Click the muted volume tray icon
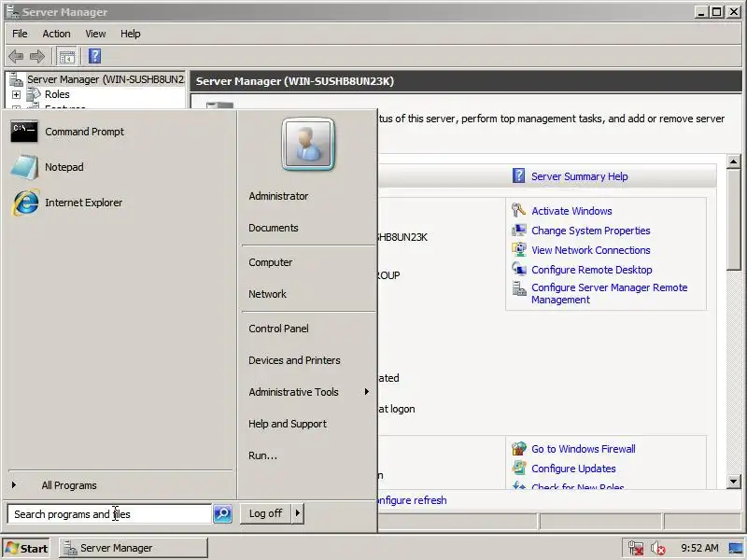This screenshot has width=747, height=560. tap(658, 549)
